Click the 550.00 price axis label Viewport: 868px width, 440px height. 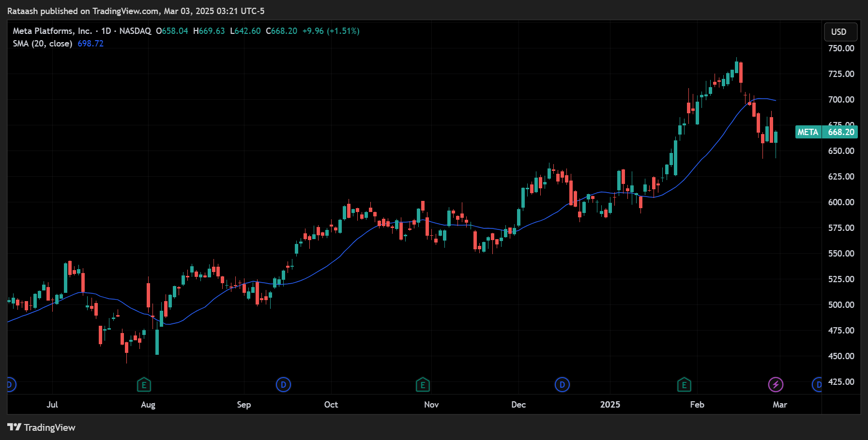[x=841, y=254]
